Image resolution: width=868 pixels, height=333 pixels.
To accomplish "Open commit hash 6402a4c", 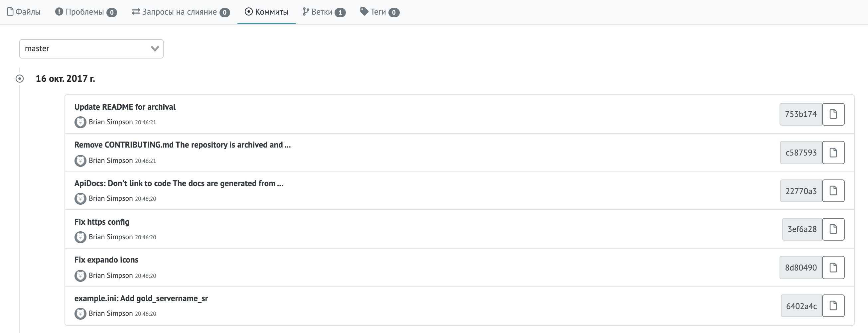I will coord(801,306).
